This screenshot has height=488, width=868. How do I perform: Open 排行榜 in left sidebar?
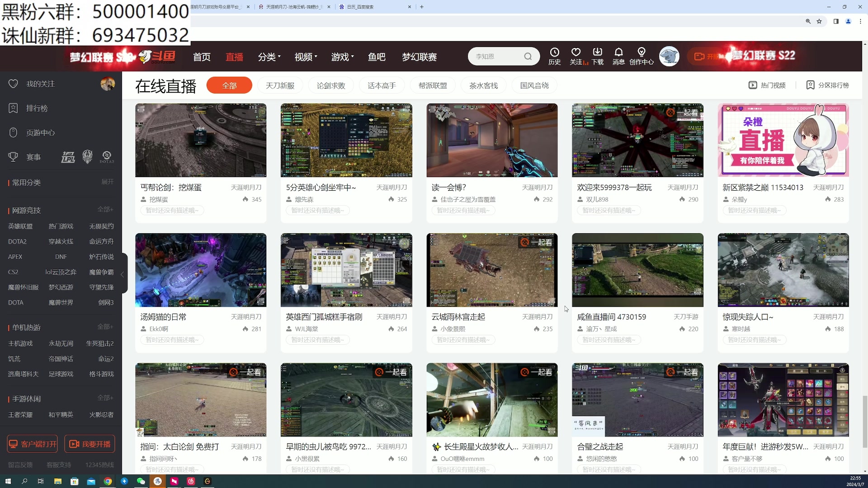tap(37, 108)
